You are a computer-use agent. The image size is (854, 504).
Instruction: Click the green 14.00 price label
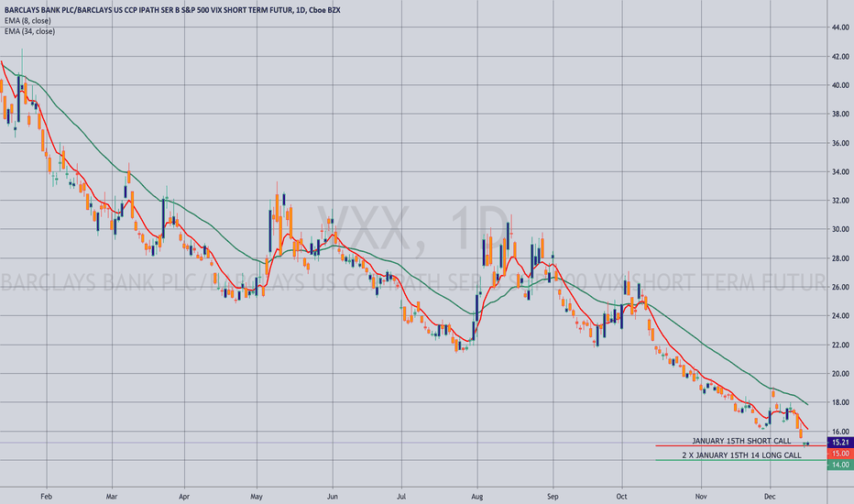[x=840, y=465]
